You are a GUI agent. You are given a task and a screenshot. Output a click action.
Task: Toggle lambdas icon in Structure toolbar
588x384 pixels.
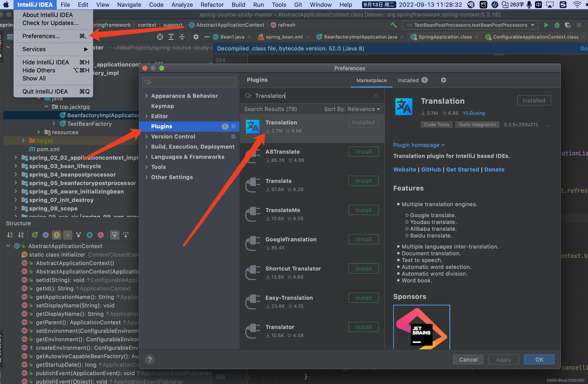pos(101,235)
